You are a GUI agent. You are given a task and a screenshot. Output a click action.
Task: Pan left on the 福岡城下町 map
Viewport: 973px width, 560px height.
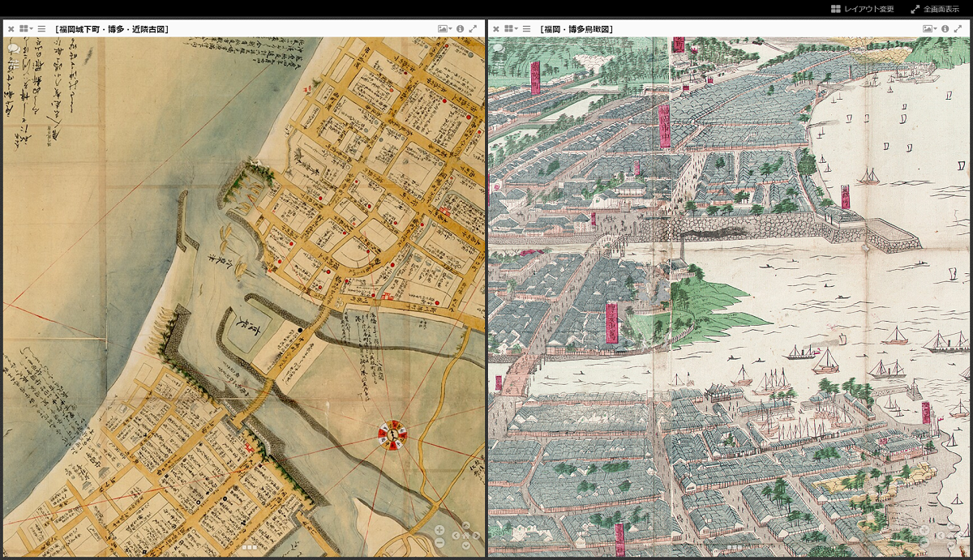[x=456, y=535]
